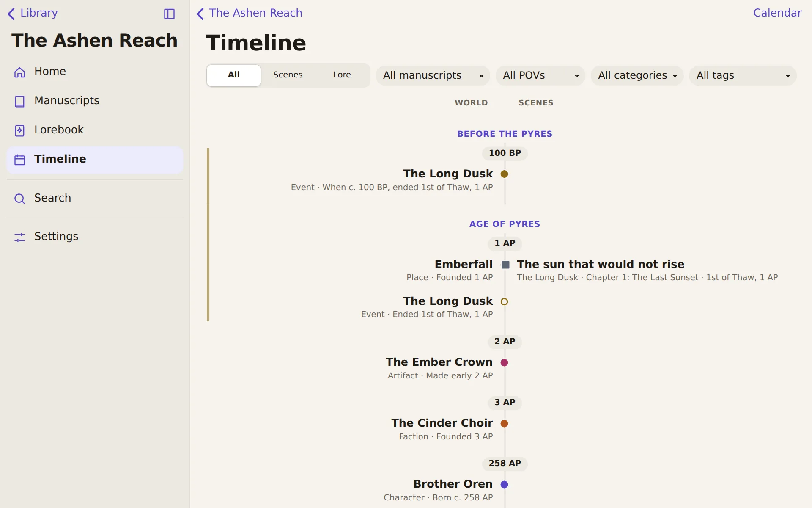The width and height of the screenshot is (812, 508).
Task: Click the square Emberfall scene marker
Action: (505, 265)
